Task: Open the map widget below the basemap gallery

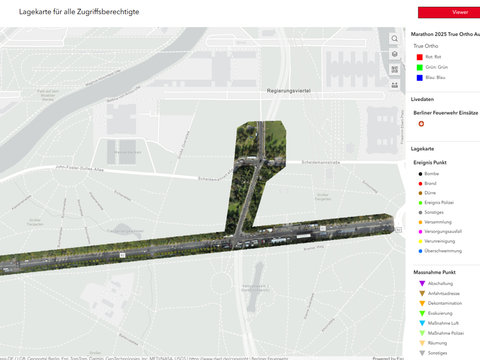Action: (394, 85)
